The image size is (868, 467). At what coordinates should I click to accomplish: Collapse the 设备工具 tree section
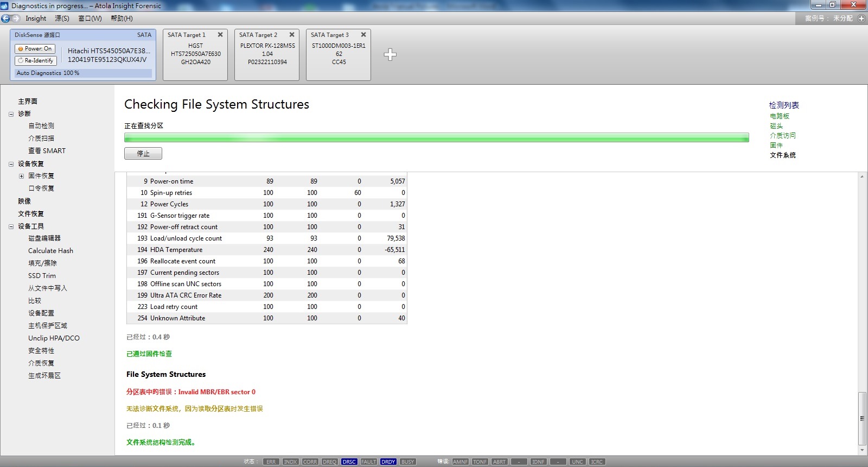tap(11, 226)
